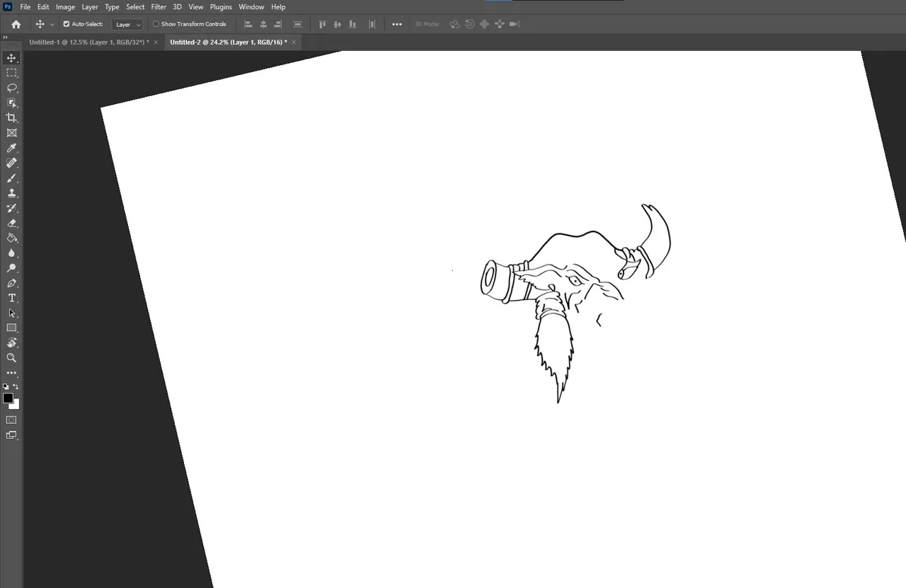Reset default foreground and background colors

coord(6,387)
